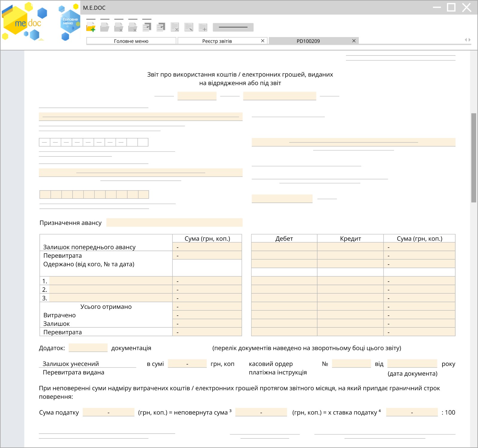This screenshot has height=448, width=478.
Task: Click the sum cell for Залишок попереднього авансу
Action: tap(207, 247)
